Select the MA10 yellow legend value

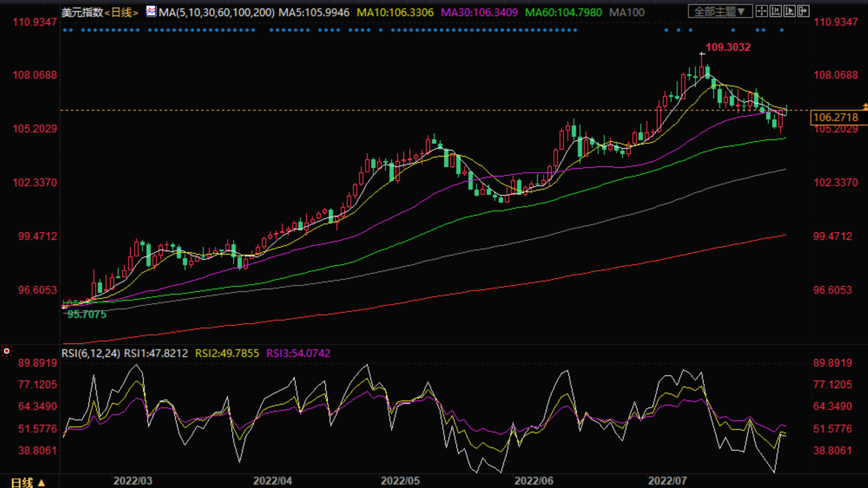(395, 12)
